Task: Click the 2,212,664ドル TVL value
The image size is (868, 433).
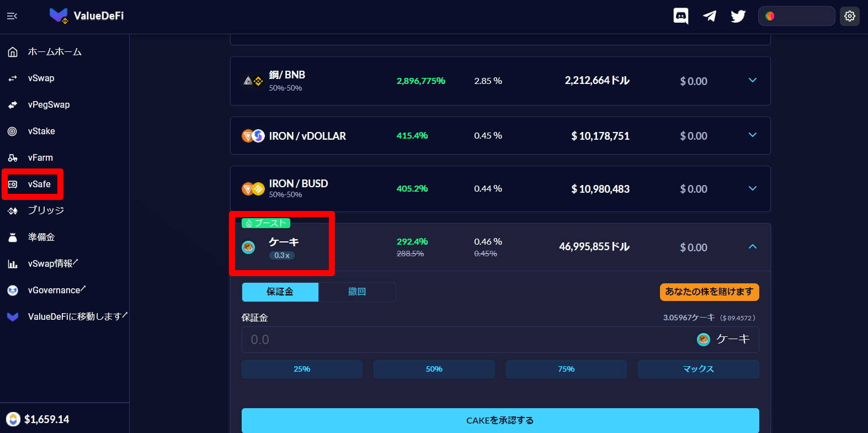Action: 597,80
